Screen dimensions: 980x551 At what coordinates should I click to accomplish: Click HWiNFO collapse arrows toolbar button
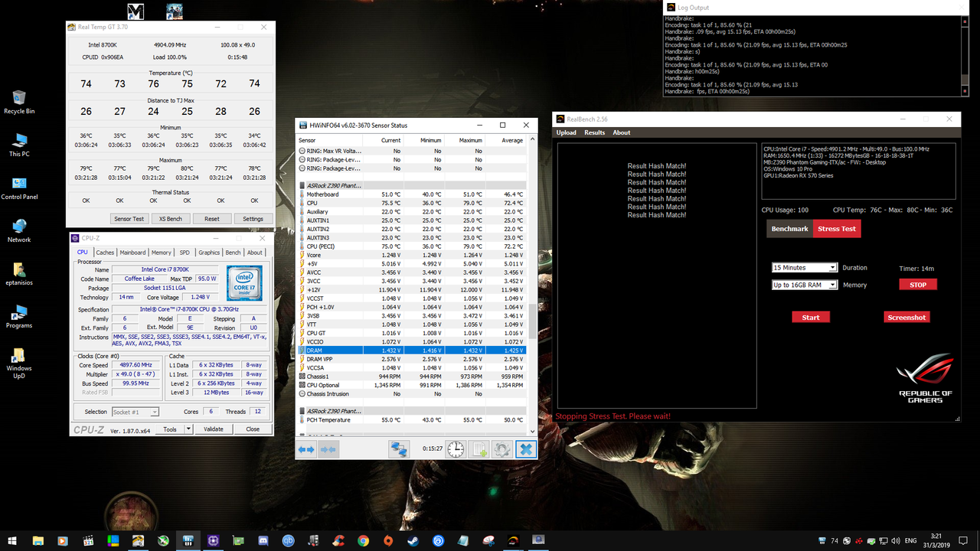328,449
